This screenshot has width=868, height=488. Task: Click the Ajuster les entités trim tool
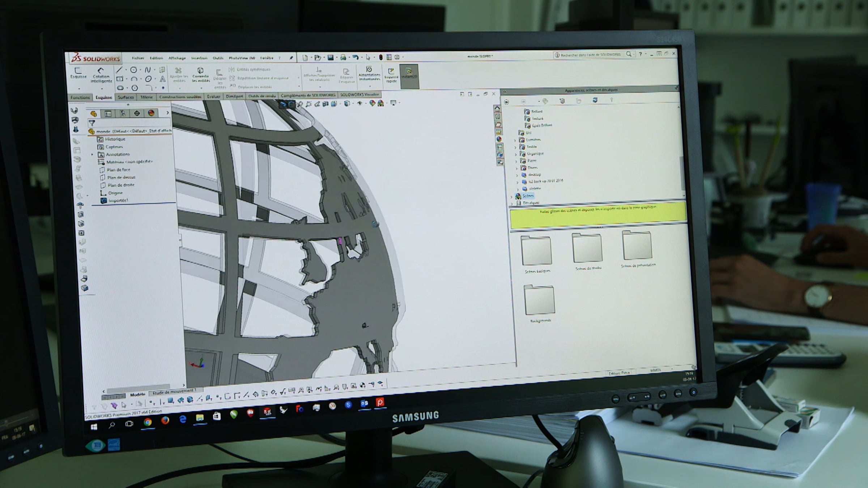(179, 75)
